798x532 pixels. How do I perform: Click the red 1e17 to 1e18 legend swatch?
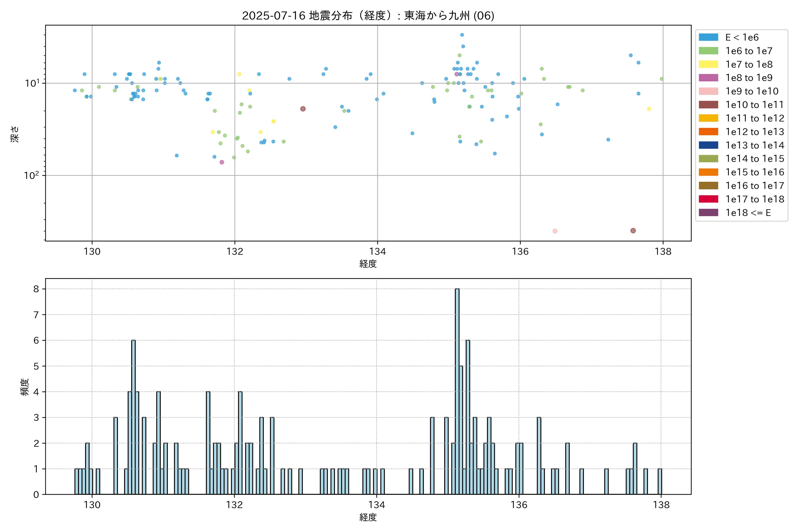click(x=708, y=199)
